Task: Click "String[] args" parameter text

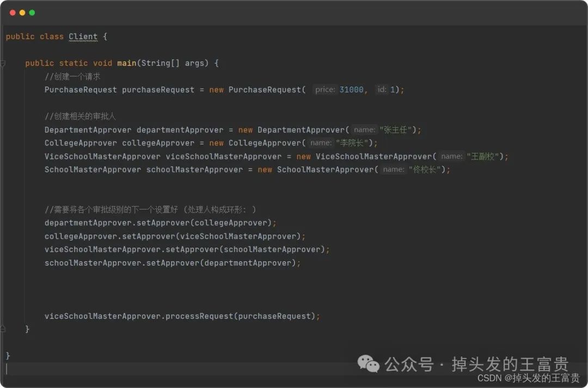Action: coord(174,63)
